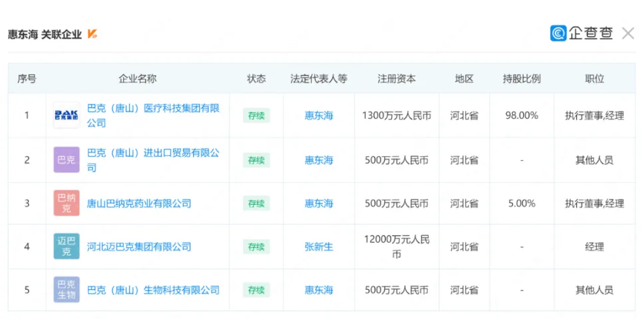Screen dimensions: 644x319
Task: Click the 12000万元人民币 capital cell
Action: click(x=397, y=247)
